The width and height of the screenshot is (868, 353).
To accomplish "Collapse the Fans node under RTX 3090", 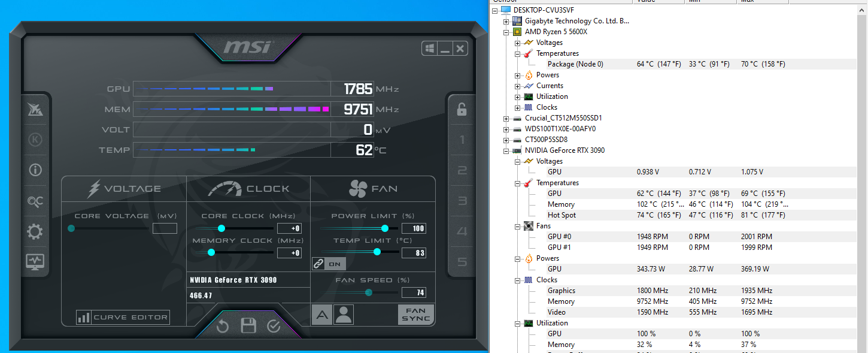I will 517,226.
